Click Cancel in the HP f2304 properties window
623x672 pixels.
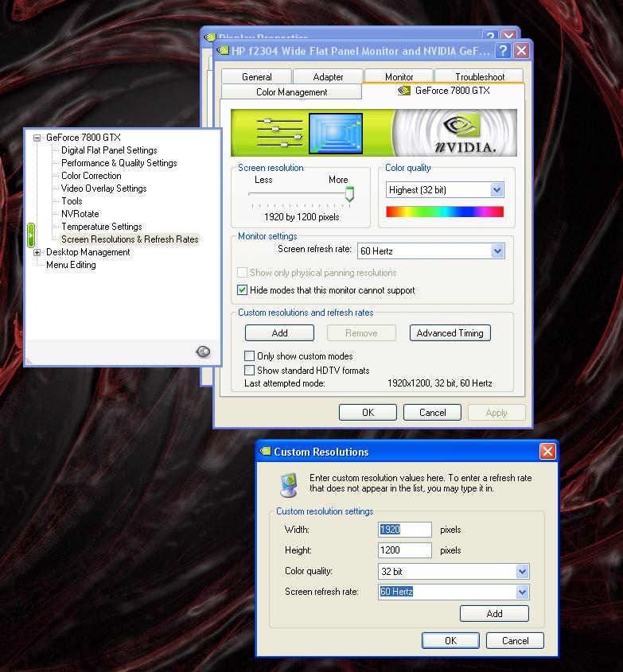[x=432, y=412]
